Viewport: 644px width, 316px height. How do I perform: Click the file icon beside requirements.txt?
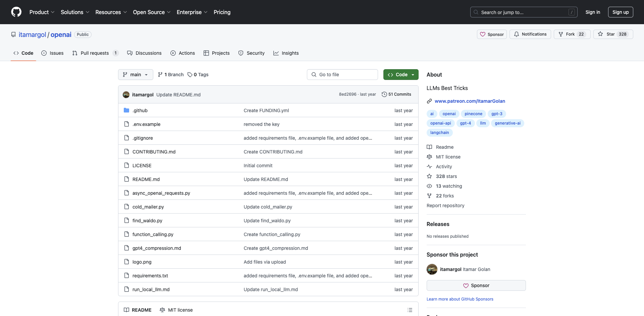point(126,276)
